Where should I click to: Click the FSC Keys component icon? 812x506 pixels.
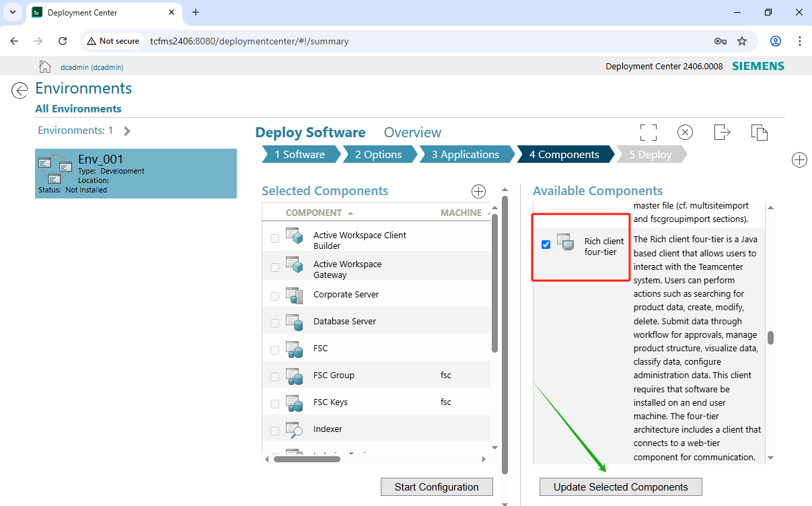click(294, 402)
